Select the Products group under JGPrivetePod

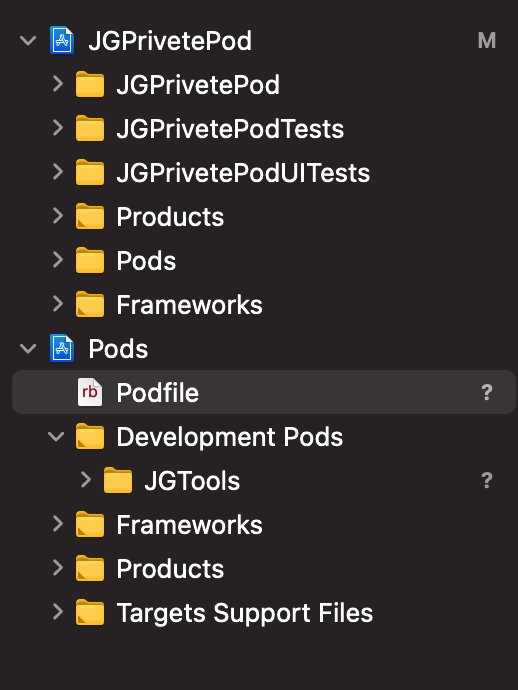[x=170, y=217]
